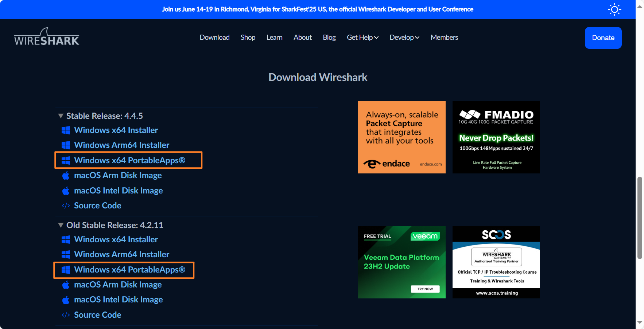Open the Download menu item
644x329 pixels.
tap(214, 38)
